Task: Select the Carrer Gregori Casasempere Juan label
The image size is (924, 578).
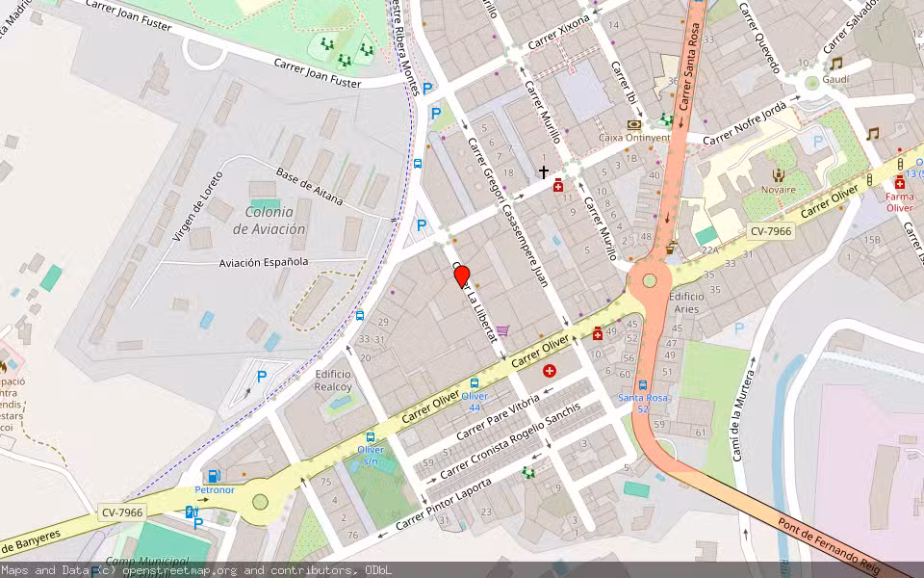Action: (x=507, y=212)
